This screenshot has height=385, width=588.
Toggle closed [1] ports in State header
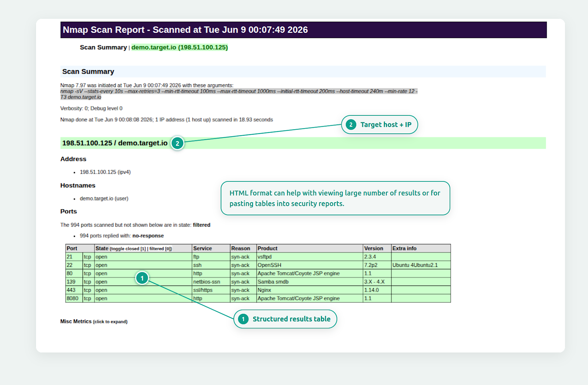[x=128, y=249]
